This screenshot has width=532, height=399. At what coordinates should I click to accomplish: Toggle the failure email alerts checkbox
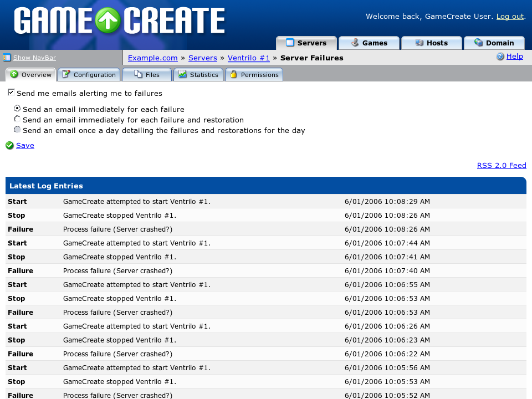[x=11, y=93]
